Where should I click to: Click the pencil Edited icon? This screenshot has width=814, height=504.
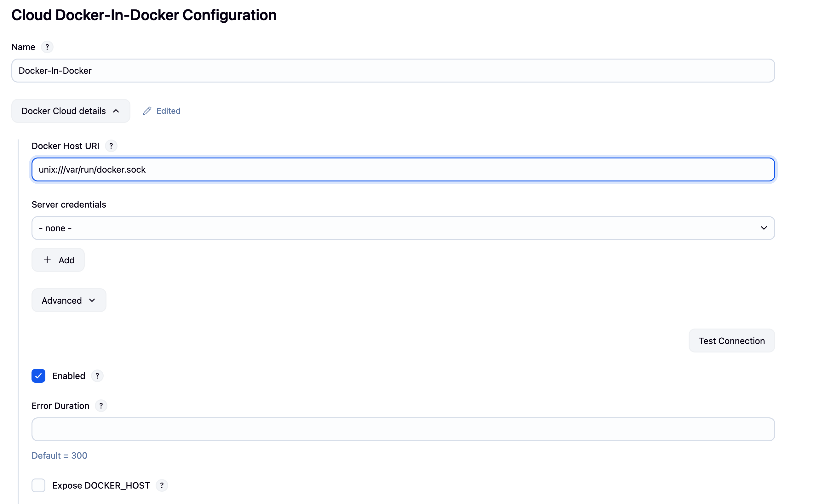click(x=147, y=111)
